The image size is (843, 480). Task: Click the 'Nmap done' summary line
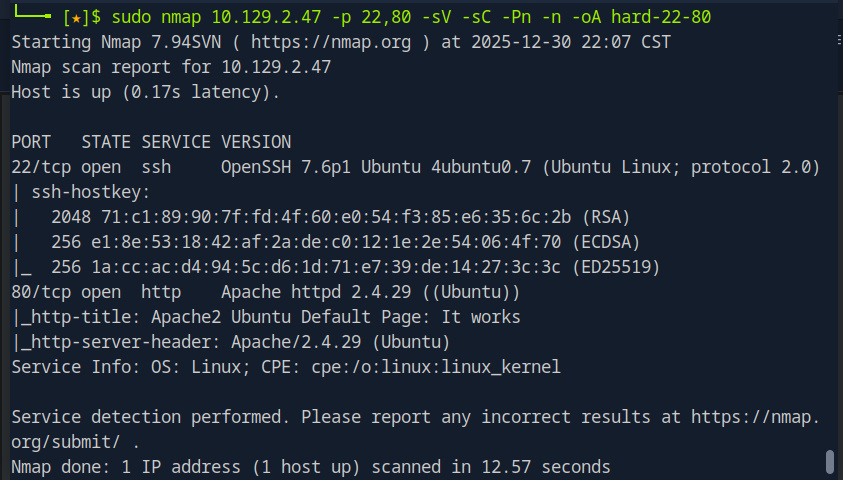311,467
